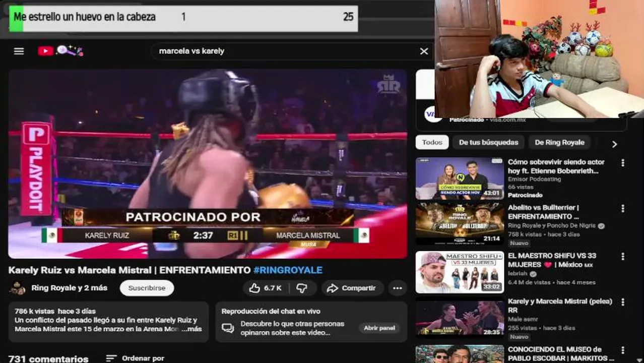Show more filter chips with right chevron

click(x=614, y=144)
